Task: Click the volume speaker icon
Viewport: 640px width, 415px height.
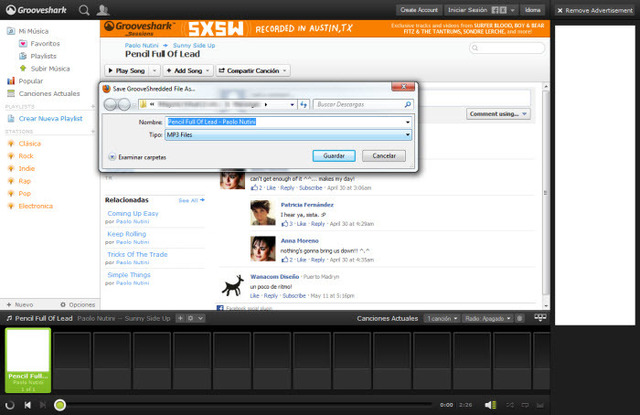Action: pos(490,405)
